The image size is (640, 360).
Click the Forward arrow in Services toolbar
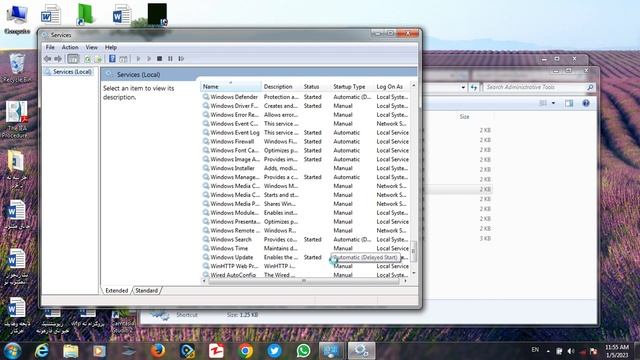58,59
